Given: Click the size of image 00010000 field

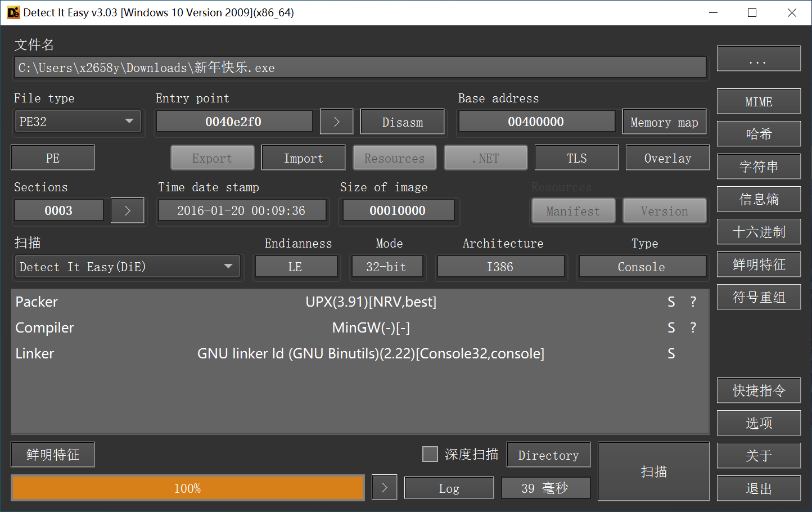Looking at the screenshot, I should point(398,210).
